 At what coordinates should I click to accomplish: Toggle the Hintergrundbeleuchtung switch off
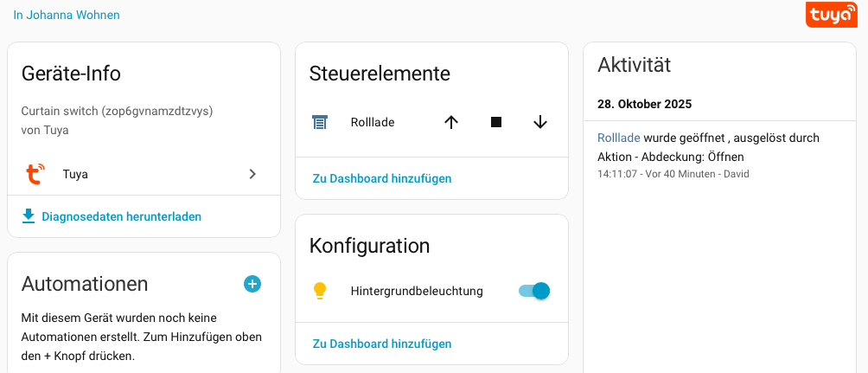pyautogui.click(x=534, y=291)
